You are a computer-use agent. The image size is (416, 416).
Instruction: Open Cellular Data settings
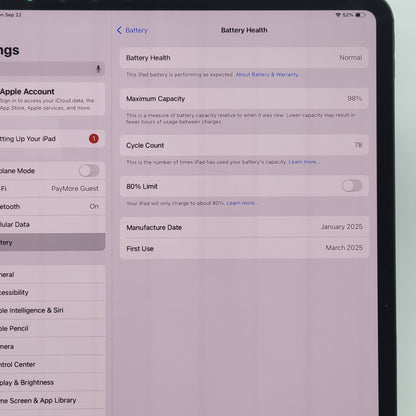pyautogui.click(x=52, y=224)
